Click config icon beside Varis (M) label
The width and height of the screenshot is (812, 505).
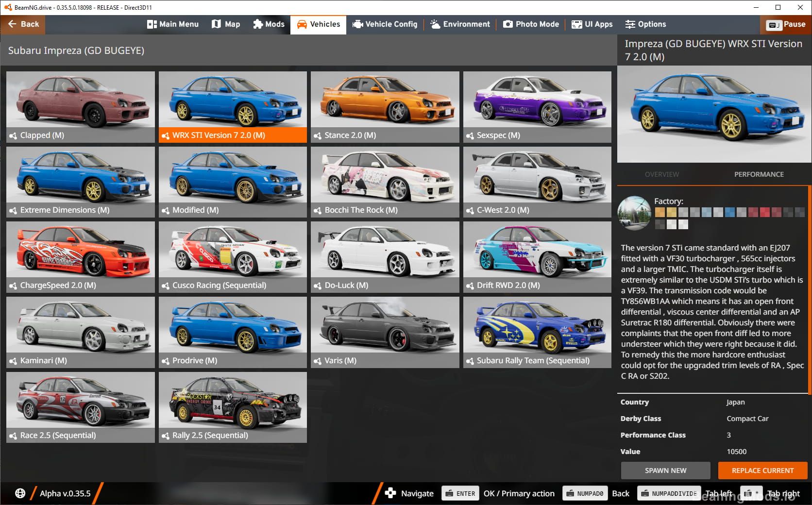318,361
